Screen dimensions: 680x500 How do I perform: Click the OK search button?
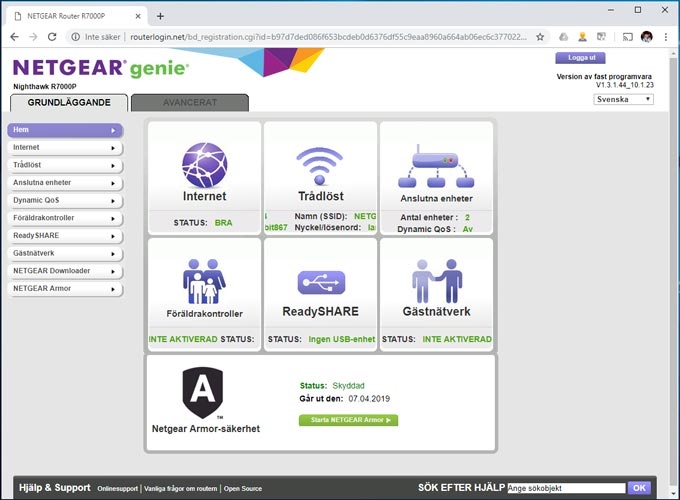[x=639, y=488]
